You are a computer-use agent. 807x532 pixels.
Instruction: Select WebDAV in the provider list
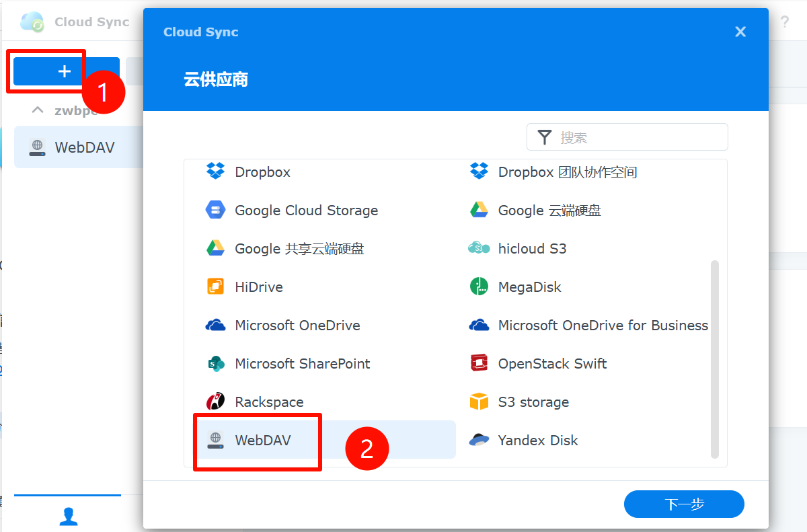(262, 441)
